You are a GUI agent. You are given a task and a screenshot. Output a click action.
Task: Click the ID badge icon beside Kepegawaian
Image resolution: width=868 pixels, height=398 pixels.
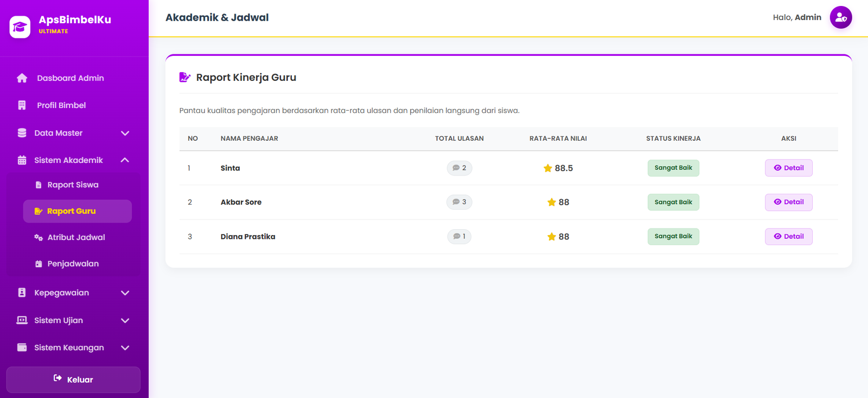[x=22, y=293]
